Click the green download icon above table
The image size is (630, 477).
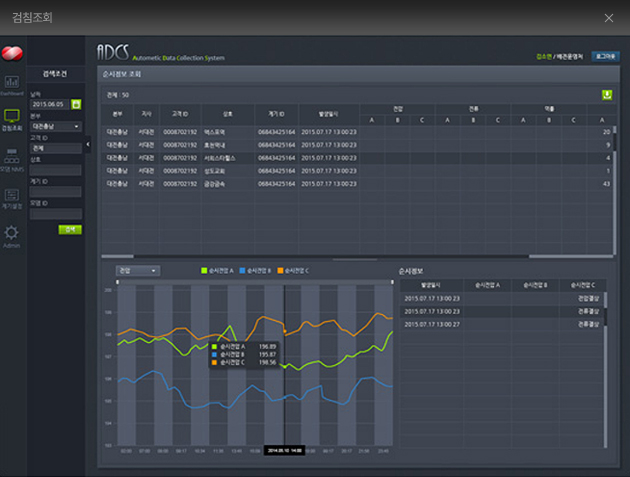606,95
